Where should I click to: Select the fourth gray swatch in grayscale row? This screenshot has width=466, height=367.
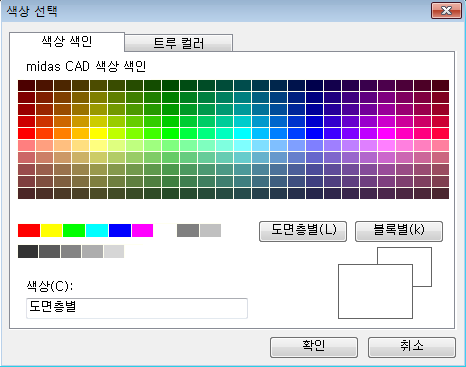(93, 251)
